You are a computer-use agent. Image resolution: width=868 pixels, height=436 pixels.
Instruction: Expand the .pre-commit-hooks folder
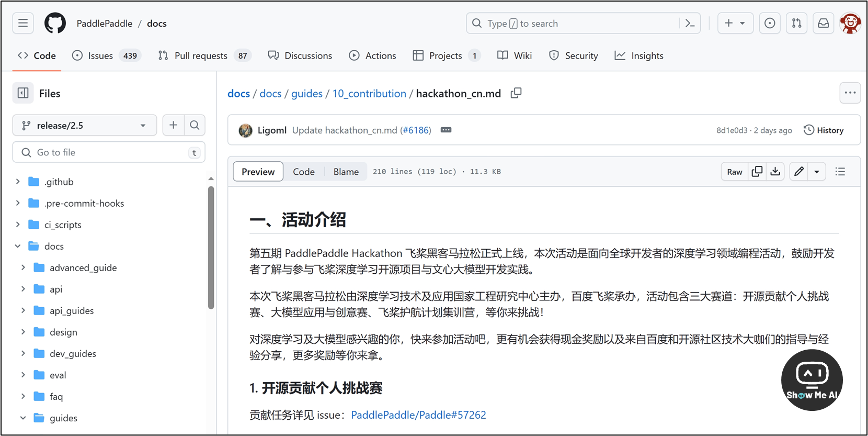18,203
